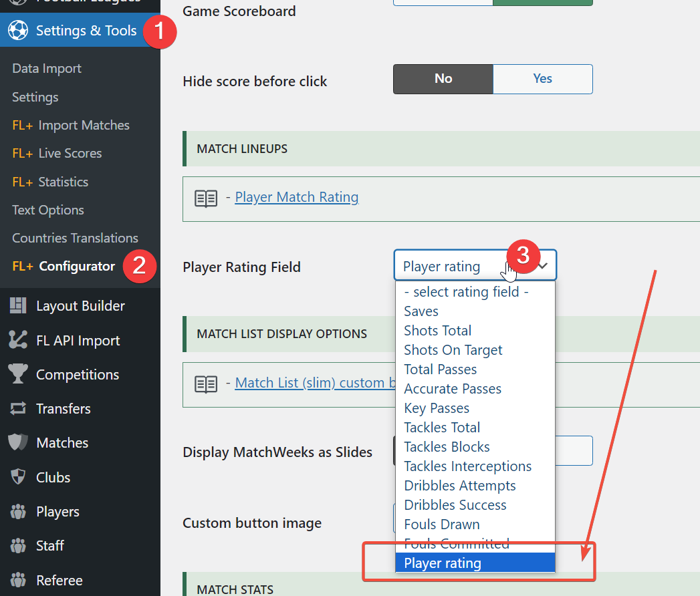700x596 pixels.
Task: Click the Players group icon
Action: pyautogui.click(x=18, y=511)
